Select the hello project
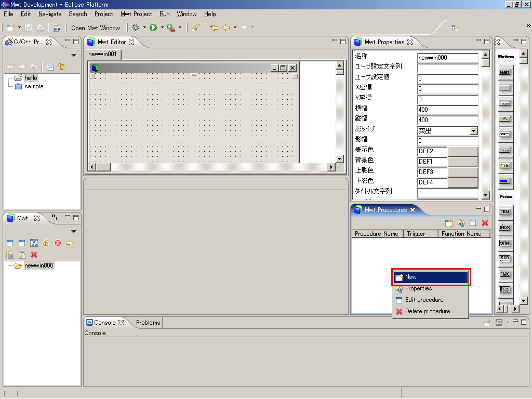Viewport: 532px width, 399px height. click(31, 78)
